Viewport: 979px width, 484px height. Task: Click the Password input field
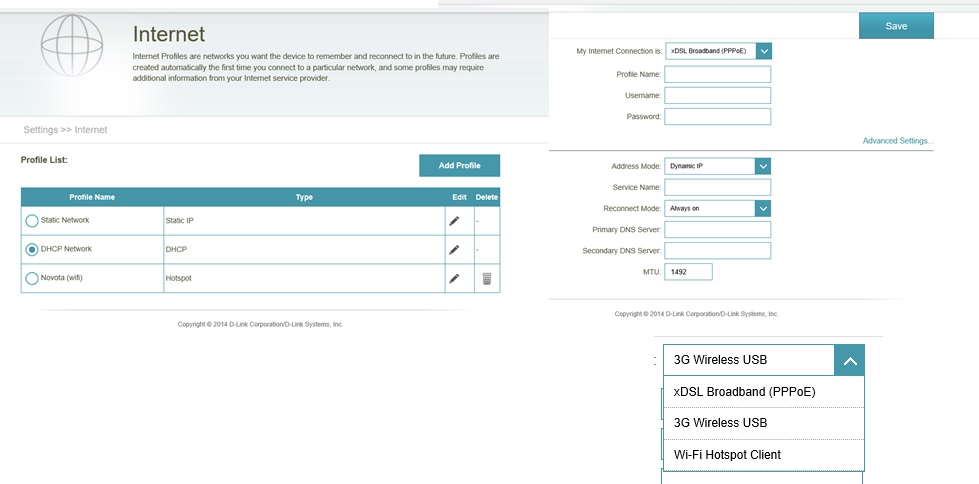(x=717, y=117)
